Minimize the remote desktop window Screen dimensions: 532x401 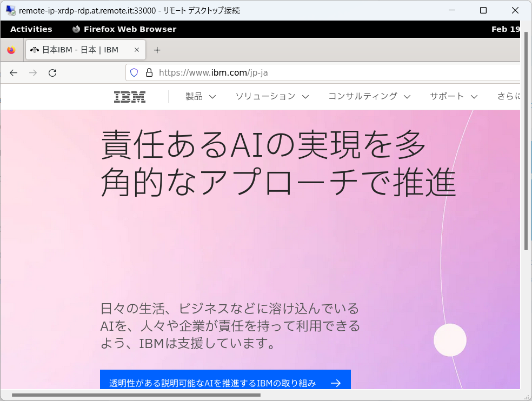click(451, 10)
